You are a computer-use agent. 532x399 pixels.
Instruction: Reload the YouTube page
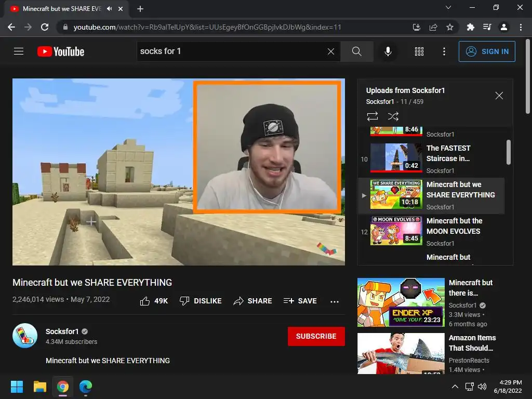coord(45,27)
